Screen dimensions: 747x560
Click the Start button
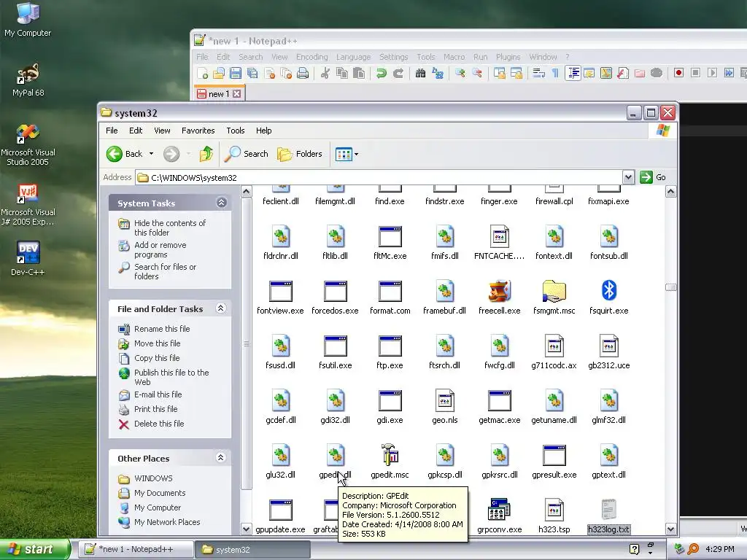tap(34, 549)
